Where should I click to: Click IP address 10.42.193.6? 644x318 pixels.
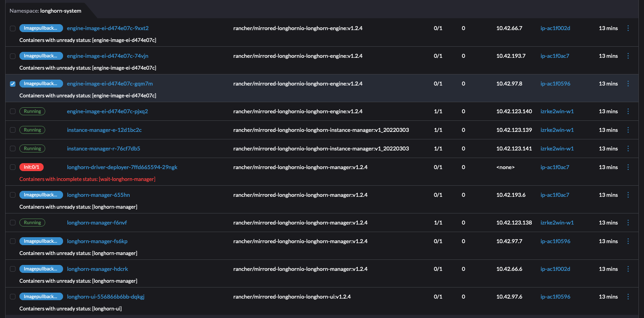tap(511, 195)
